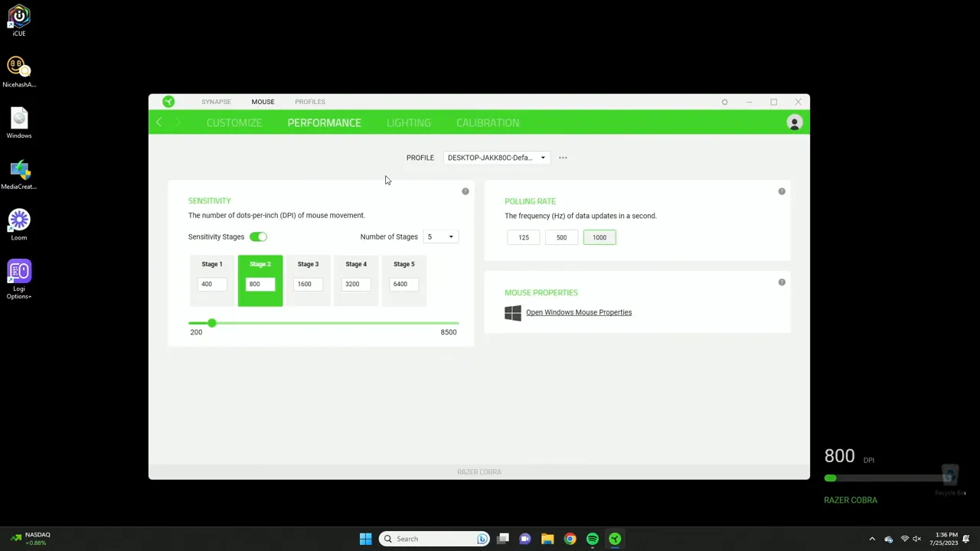Viewport: 980px width, 551px height.
Task: Click the Mouse Properties help icon
Action: pos(781,282)
